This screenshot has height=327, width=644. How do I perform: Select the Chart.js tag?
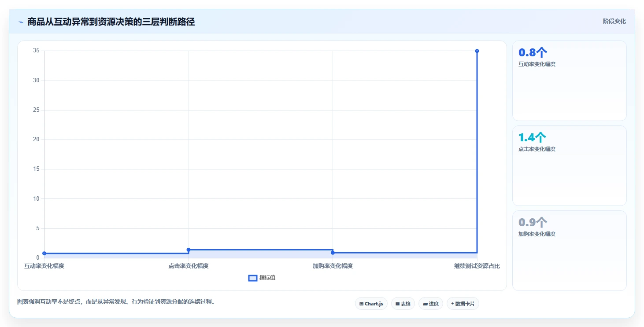click(x=371, y=304)
